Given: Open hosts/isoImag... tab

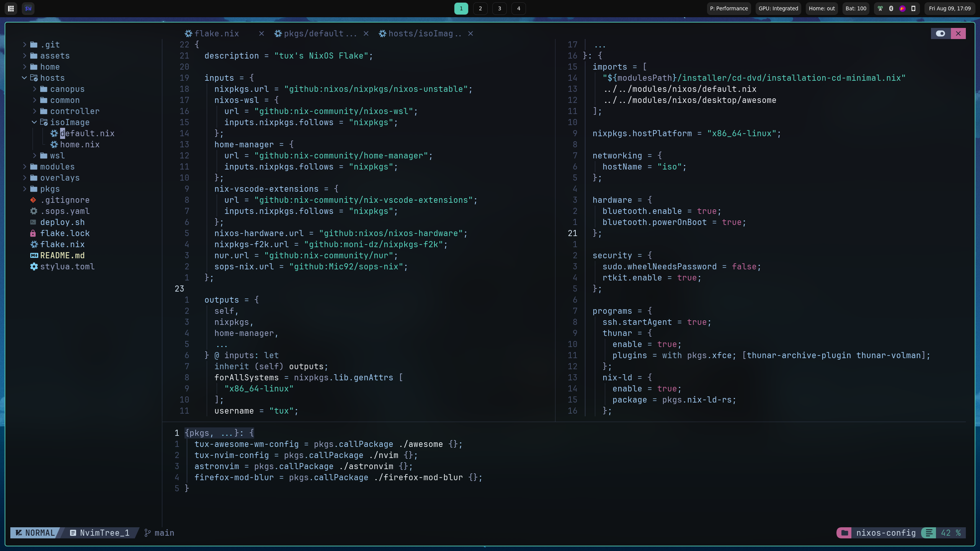Looking at the screenshot, I should 424,34.
